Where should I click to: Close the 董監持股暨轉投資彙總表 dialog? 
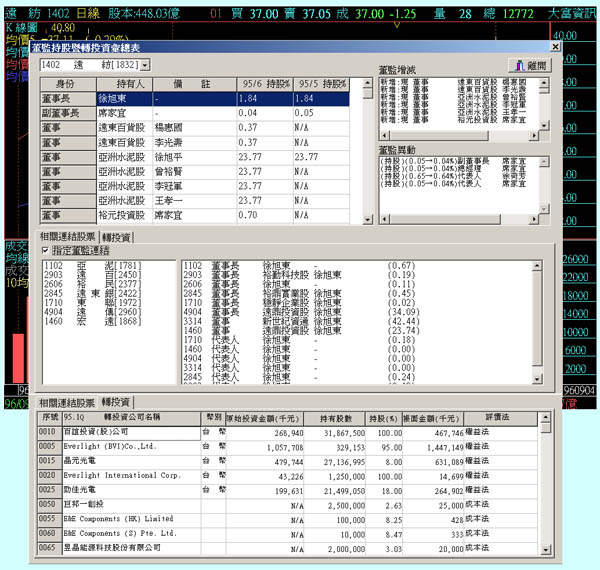tap(555, 47)
